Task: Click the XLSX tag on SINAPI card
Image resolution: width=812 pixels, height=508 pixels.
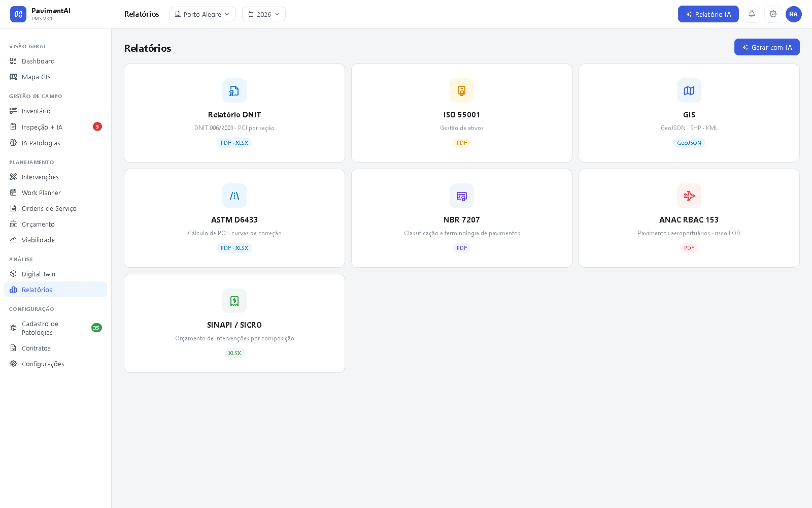Action: coord(234,353)
